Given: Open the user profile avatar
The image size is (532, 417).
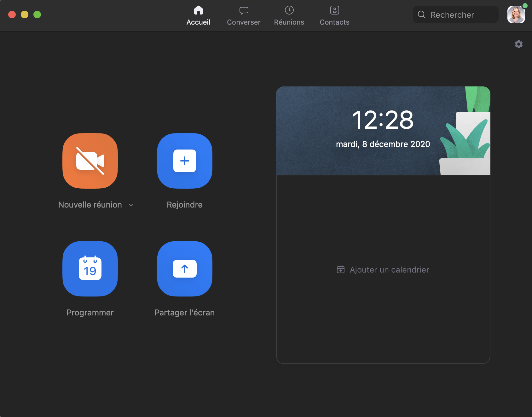Looking at the screenshot, I should click(x=516, y=15).
